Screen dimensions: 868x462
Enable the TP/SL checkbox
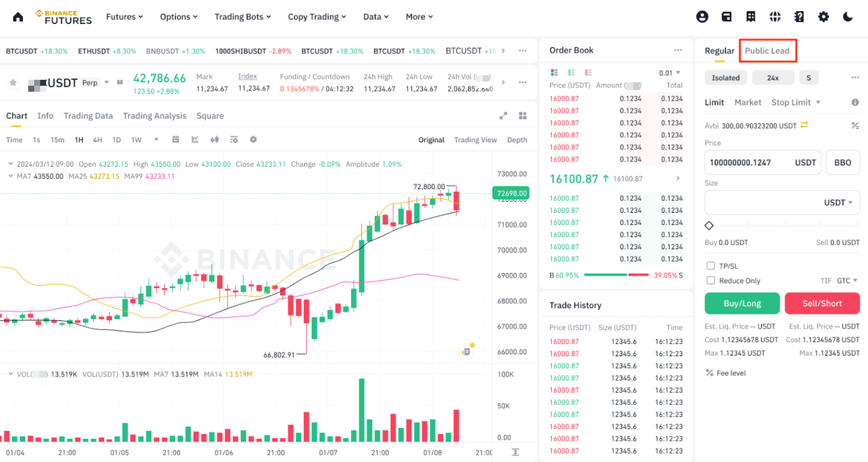[x=711, y=265]
